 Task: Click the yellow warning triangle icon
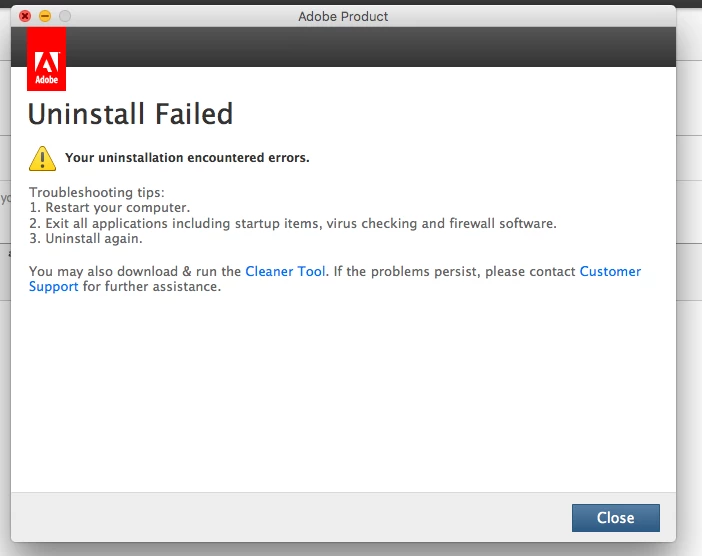point(43,158)
